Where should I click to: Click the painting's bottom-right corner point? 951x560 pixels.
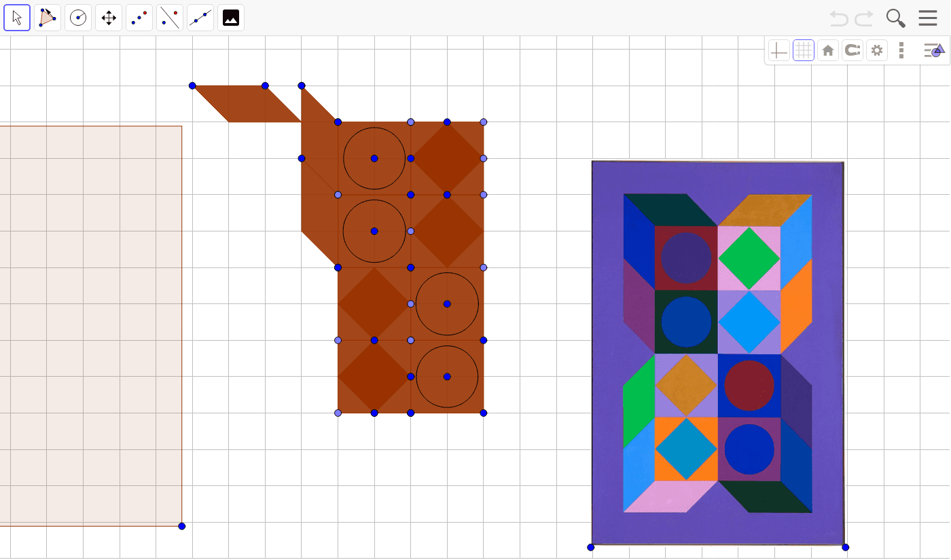pos(845,547)
